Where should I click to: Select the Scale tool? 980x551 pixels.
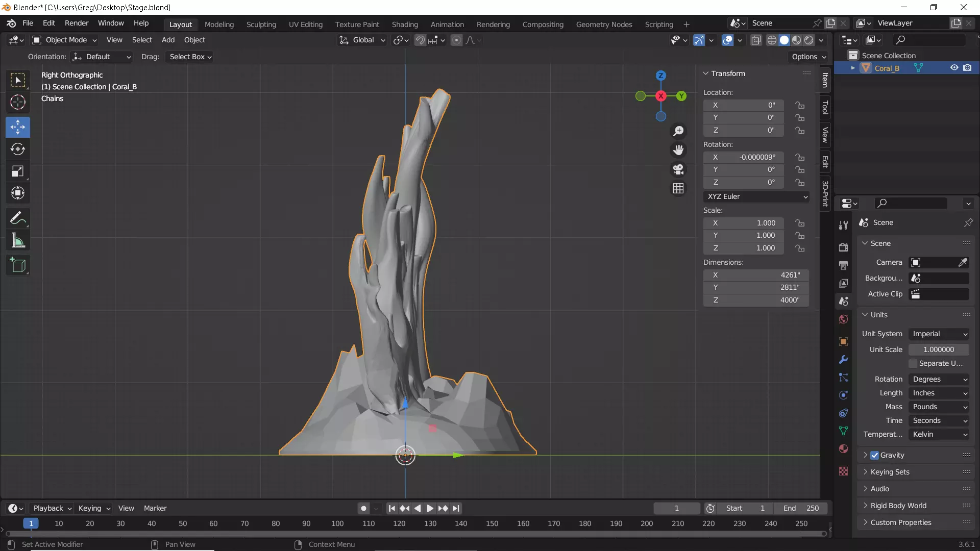18,171
